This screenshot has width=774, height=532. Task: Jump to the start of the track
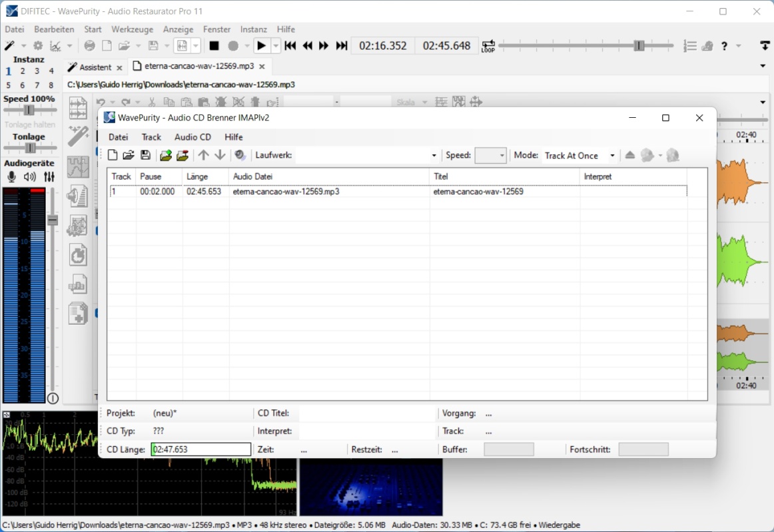click(x=290, y=46)
